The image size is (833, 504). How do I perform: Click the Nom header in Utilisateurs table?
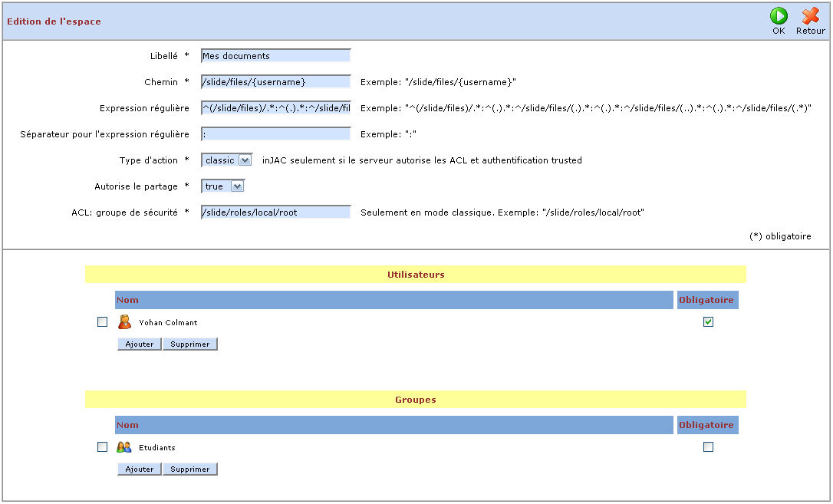[127, 300]
